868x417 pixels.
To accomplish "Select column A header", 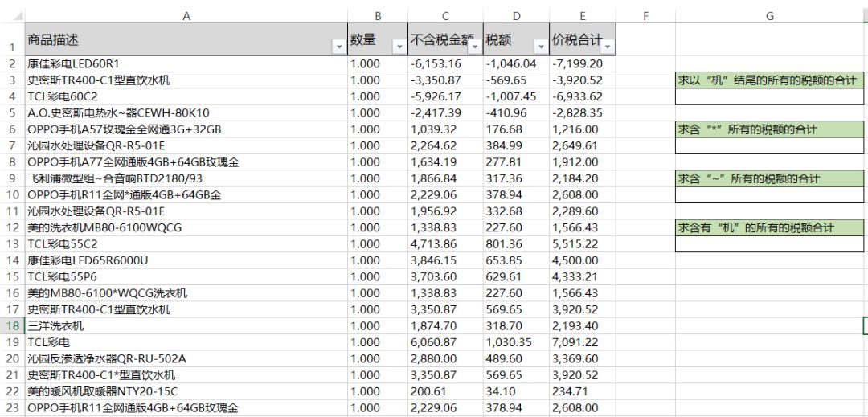I will (x=186, y=16).
